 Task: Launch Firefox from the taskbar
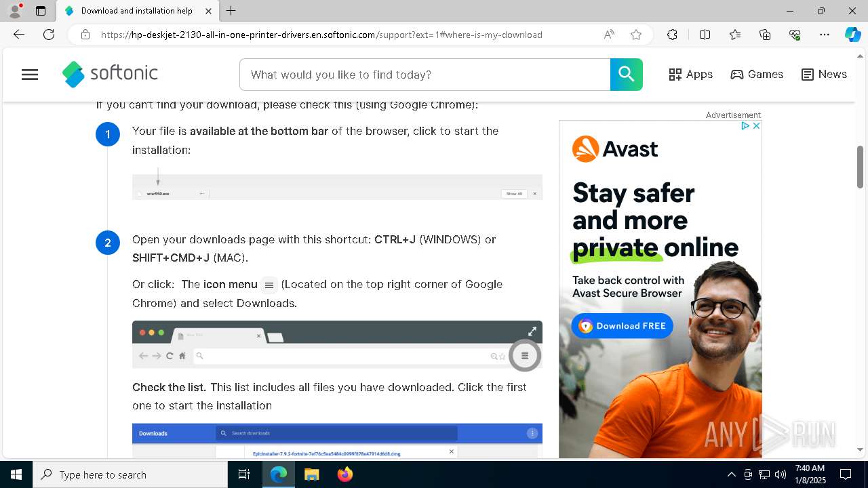click(345, 474)
